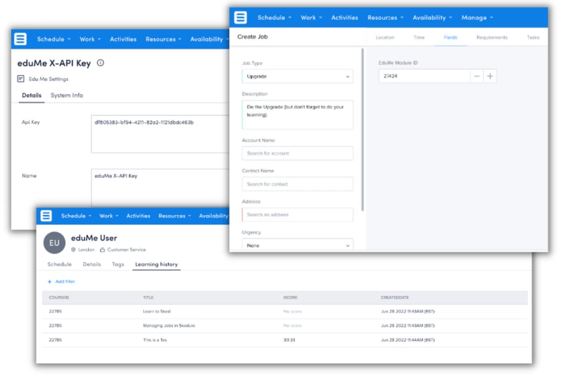The width and height of the screenshot is (588, 392).
Task: Select the Fields tab in Create Job
Action: (450, 37)
